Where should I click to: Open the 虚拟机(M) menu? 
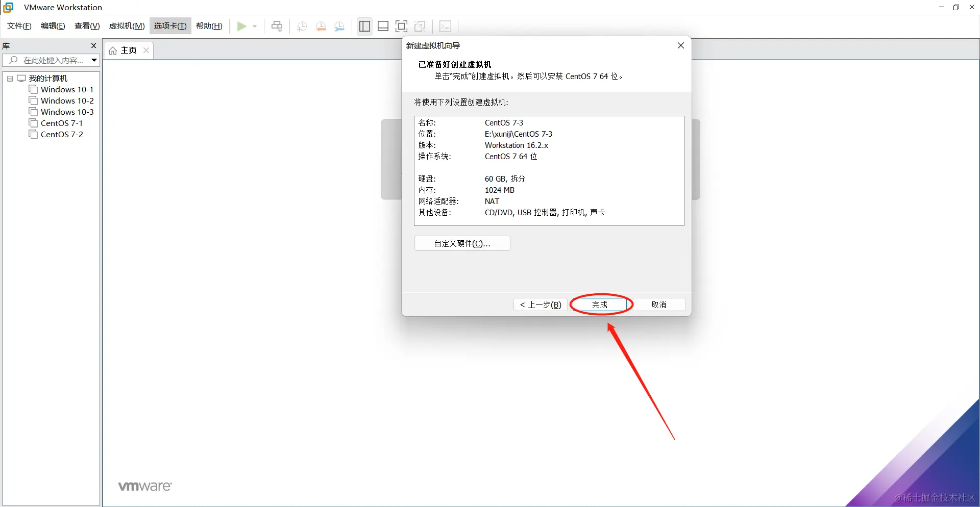[127, 26]
